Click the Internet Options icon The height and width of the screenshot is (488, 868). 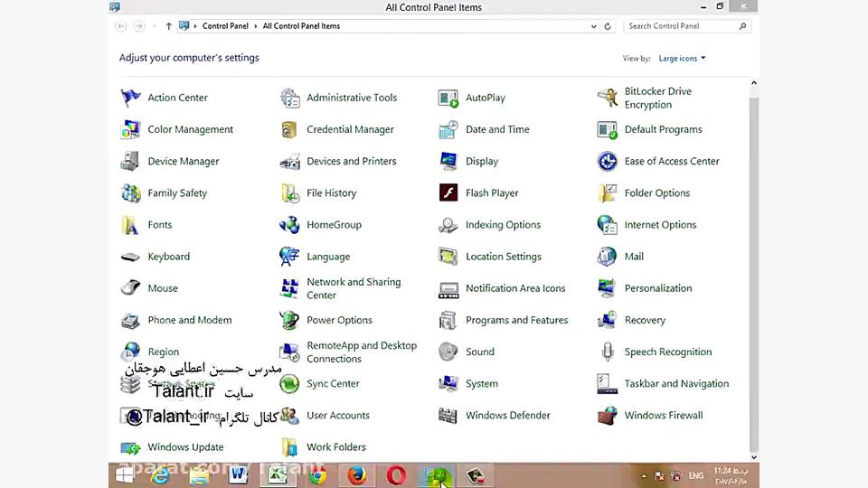point(608,225)
